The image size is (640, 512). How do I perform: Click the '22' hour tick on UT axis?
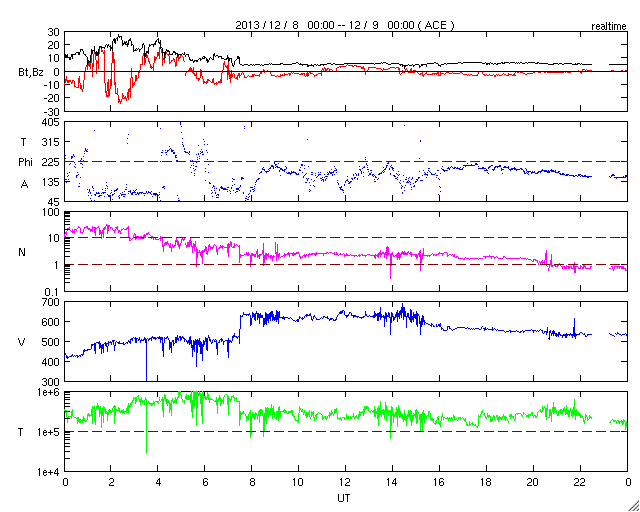(x=580, y=482)
